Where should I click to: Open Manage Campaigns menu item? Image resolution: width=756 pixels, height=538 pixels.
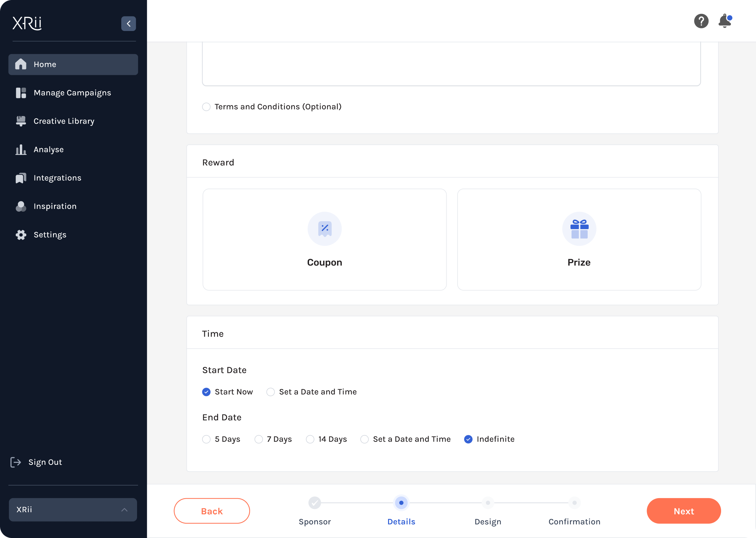click(x=72, y=93)
